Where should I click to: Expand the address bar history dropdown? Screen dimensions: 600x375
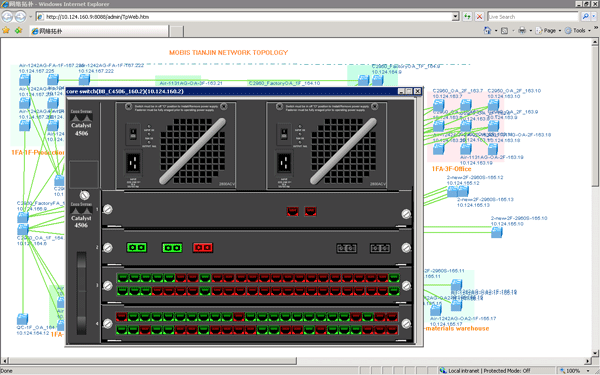pyautogui.click(x=455, y=16)
